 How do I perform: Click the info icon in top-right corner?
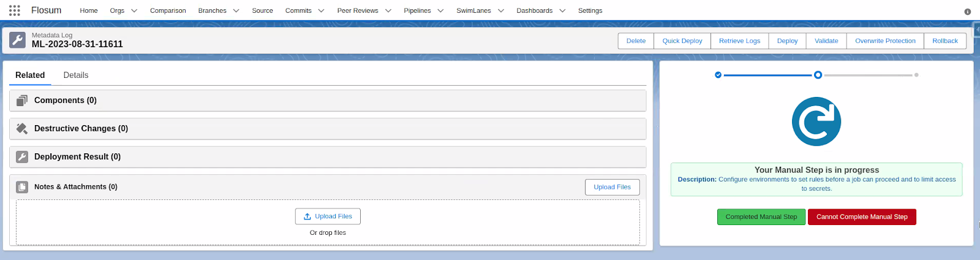click(x=968, y=12)
